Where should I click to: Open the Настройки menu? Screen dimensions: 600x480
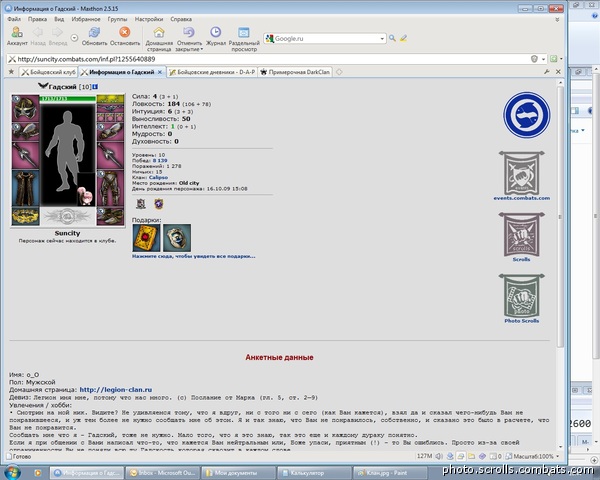pyautogui.click(x=149, y=19)
